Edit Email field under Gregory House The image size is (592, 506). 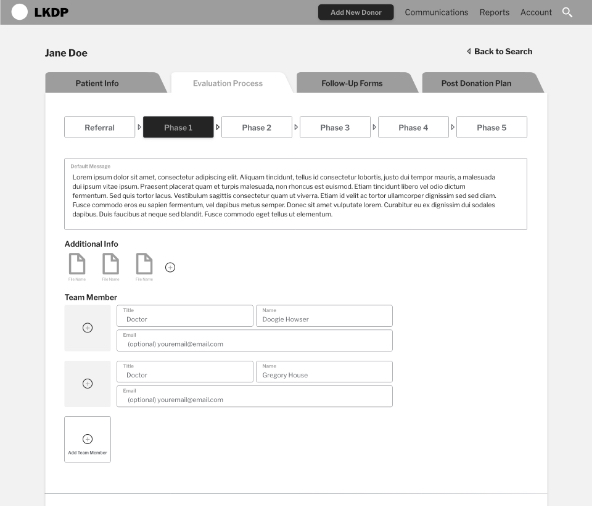pyautogui.click(x=254, y=396)
